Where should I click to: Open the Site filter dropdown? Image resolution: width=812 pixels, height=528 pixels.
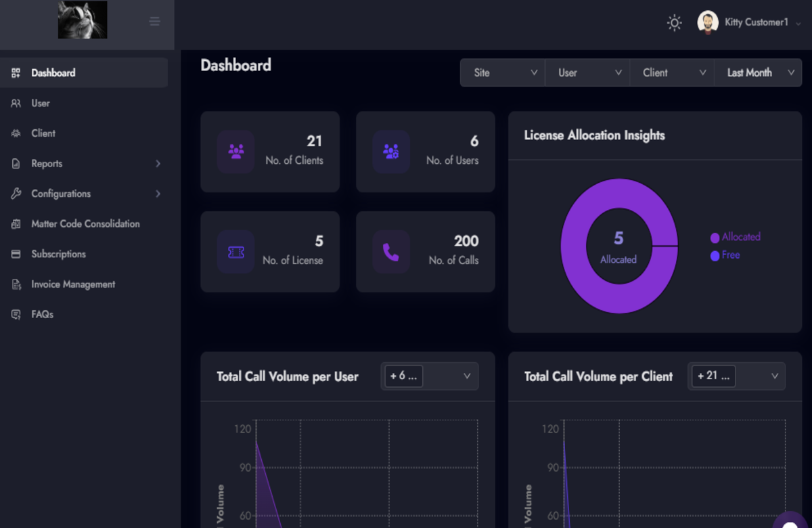pos(503,72)
